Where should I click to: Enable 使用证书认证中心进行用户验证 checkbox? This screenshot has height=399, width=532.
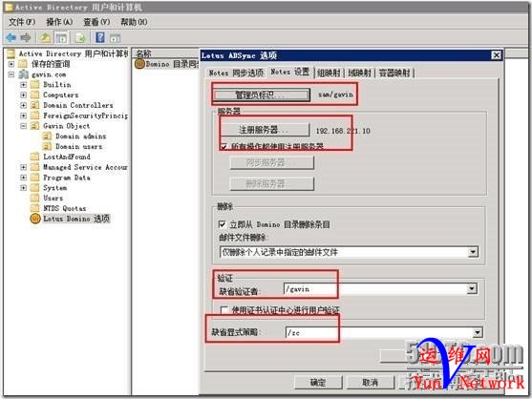point(223,310)
